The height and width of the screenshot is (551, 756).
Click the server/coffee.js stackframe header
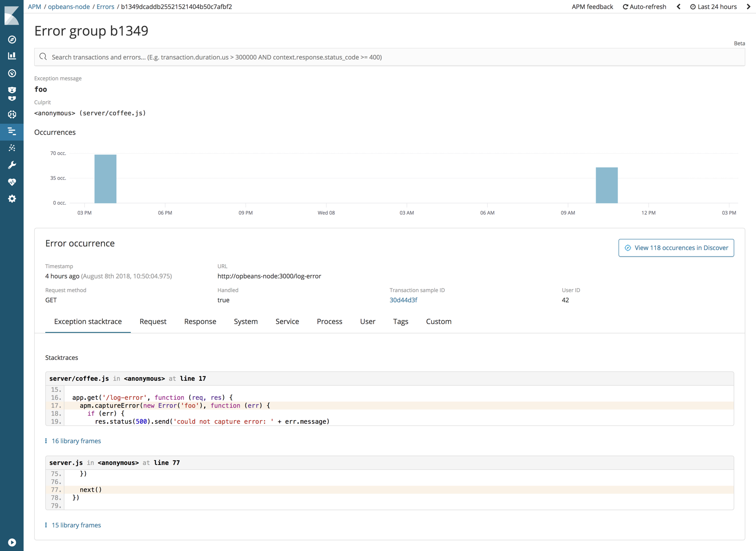pyautogui.click(x=390, y=379)
